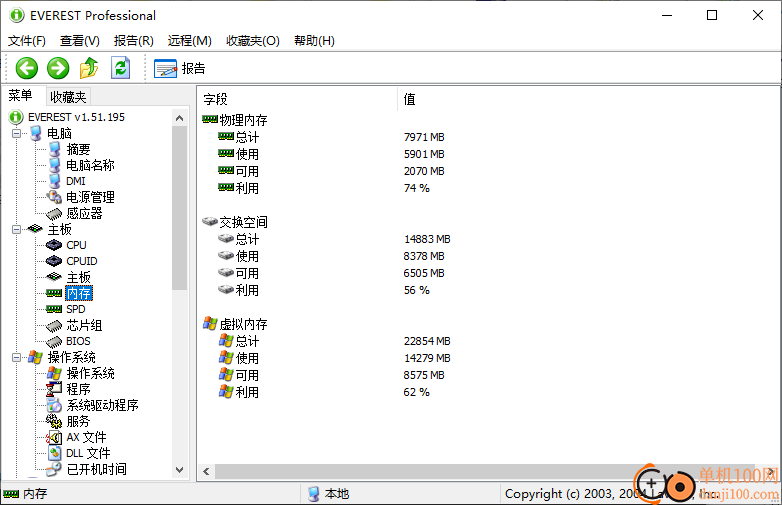The image size is (782, 505).
Task: Click the 系统驱动程序 icon
Action: pos(54,405)
